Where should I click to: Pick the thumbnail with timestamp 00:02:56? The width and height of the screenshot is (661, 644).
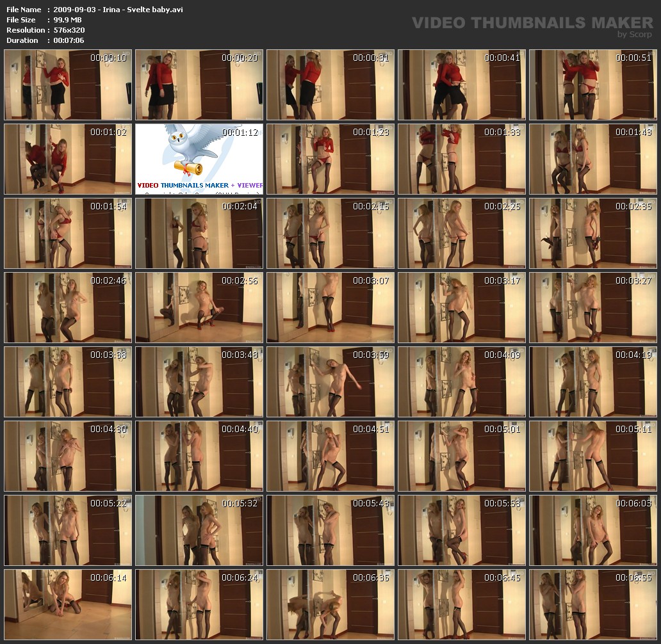tap(199, 307)
